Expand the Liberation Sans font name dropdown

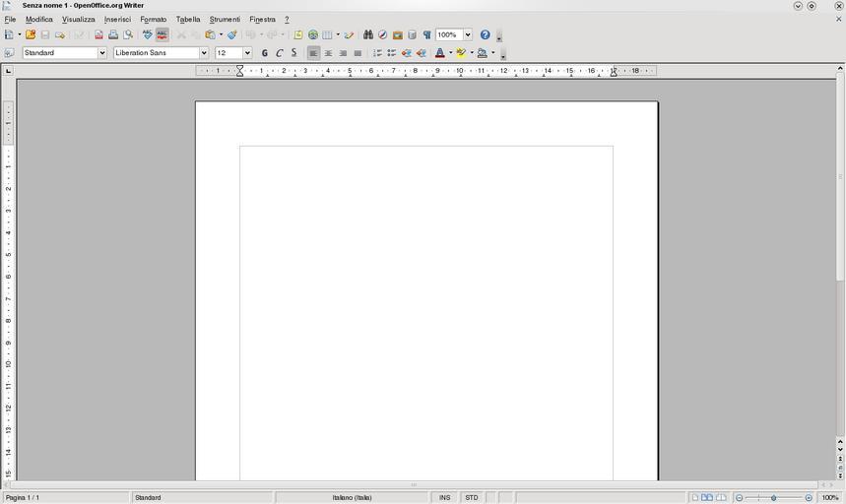click(x=204, y=53)
